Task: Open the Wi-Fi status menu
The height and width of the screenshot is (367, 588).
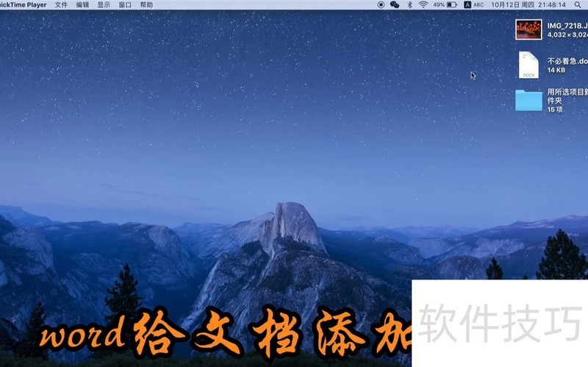Action: pos(423,5)
